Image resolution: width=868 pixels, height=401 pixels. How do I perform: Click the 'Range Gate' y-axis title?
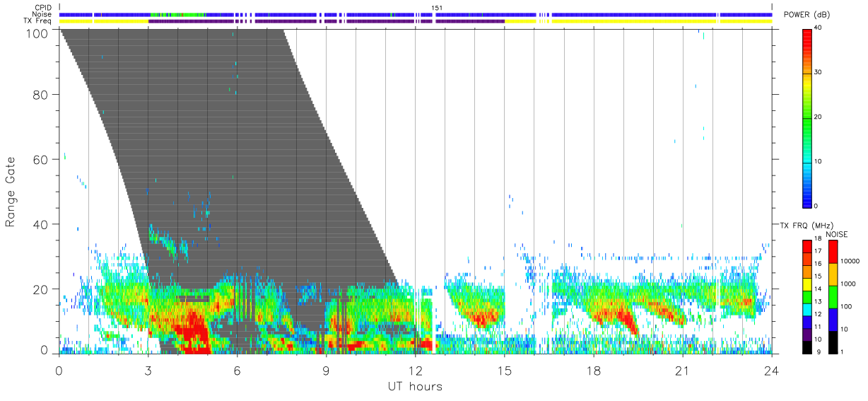pos(11,192)
